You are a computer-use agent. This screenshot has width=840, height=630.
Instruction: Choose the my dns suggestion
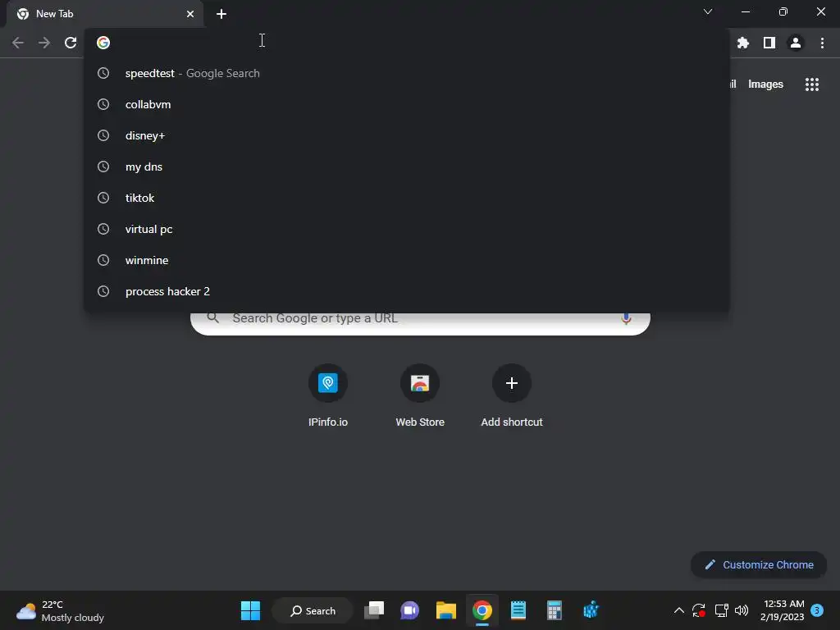pos(407,167)
